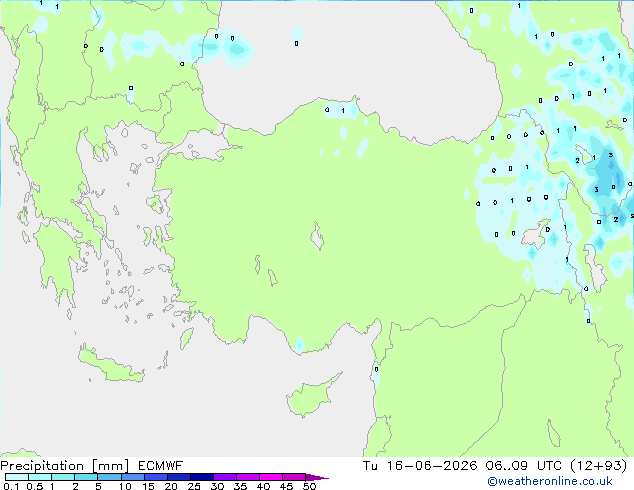This screenshot has height=490, width=634.
Task: Select the purple over-50 arrow on legend
Action: point(317,477)
